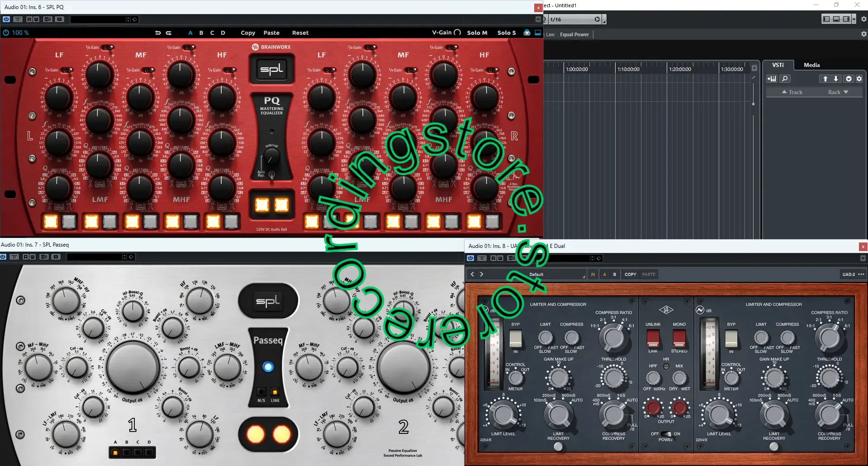Toggle Write automation in the SPL PQ window

[36, 19]
